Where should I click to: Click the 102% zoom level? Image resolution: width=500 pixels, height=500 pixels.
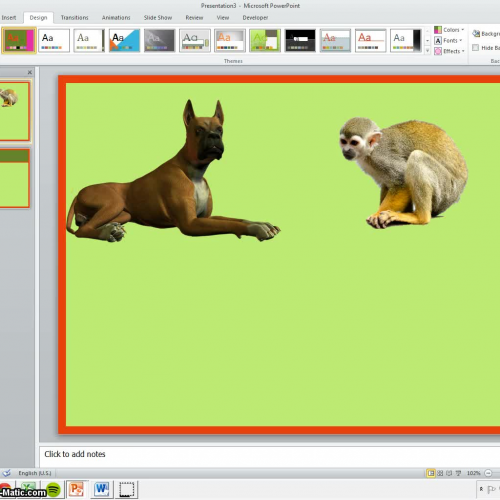click(473, 473)
